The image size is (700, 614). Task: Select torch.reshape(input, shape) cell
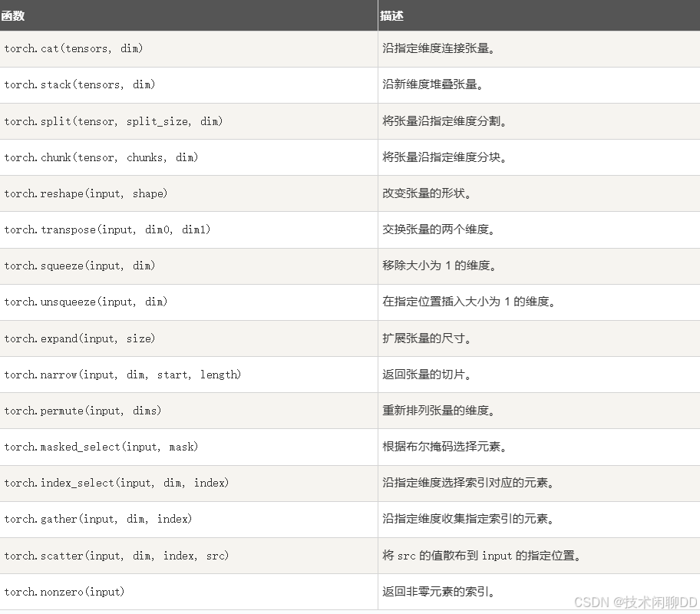point(188,194)
